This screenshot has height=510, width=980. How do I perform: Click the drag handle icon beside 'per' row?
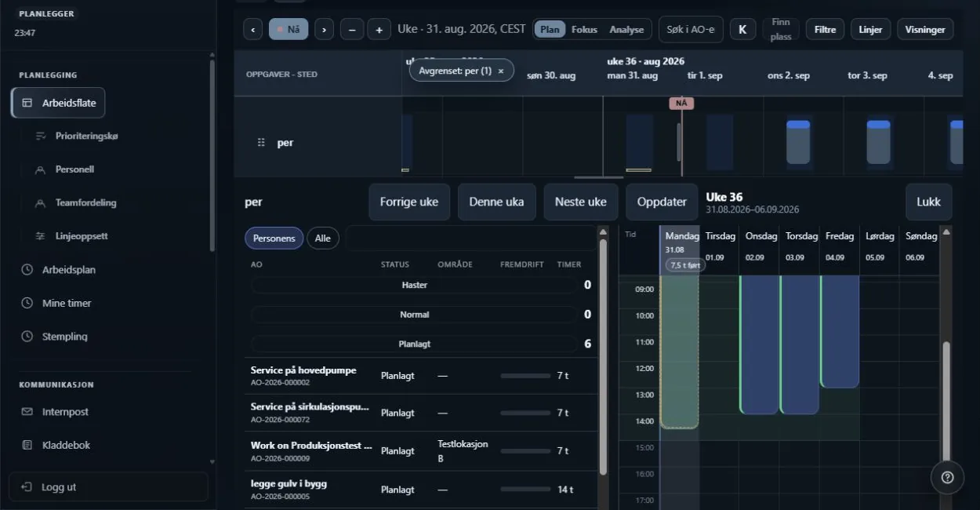[x=261, y=143]
